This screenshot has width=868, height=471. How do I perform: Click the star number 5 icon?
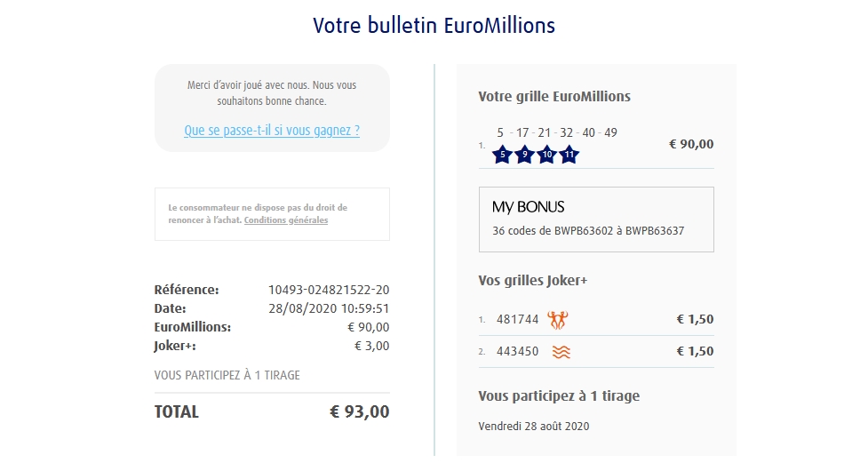tap(502, 155)
